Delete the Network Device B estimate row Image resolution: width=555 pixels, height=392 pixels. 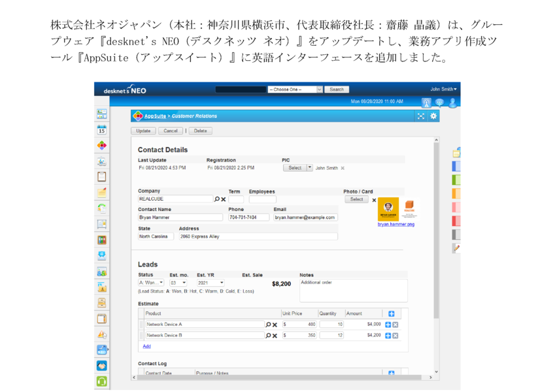[395, 336]
